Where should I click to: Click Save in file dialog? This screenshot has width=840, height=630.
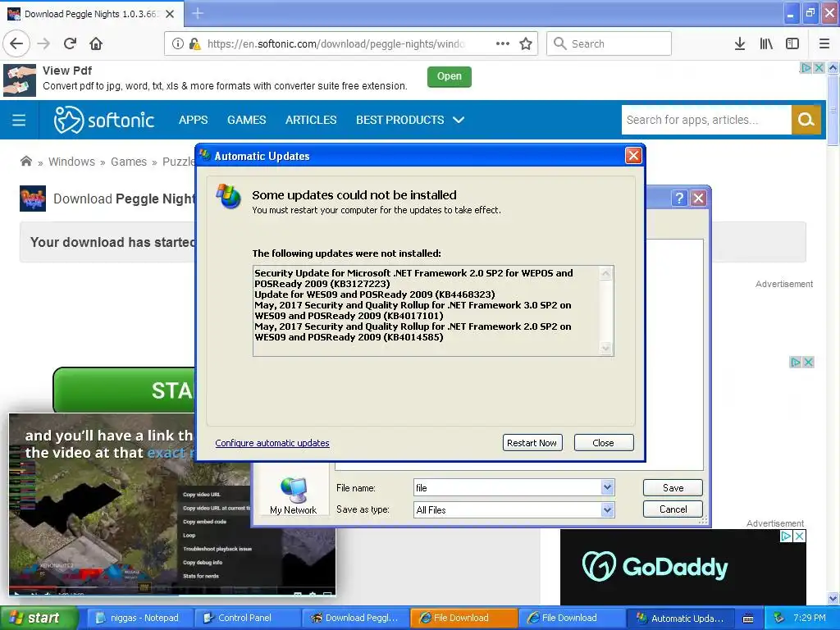673,488
